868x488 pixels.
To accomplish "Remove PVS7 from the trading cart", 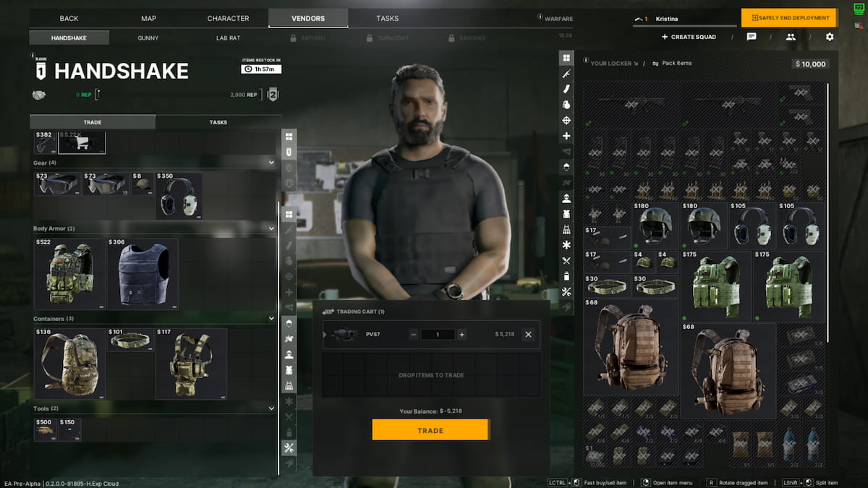I will coord(528,335).
